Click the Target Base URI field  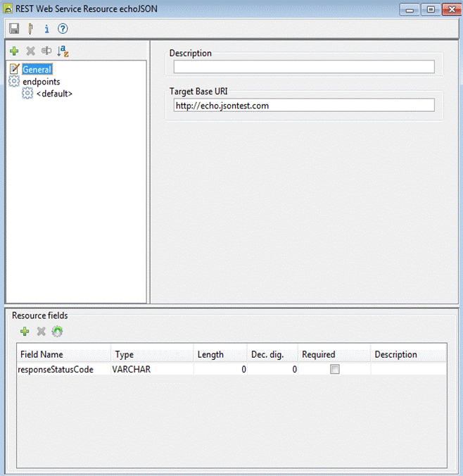pyautogui.click(x=304, y=106)
